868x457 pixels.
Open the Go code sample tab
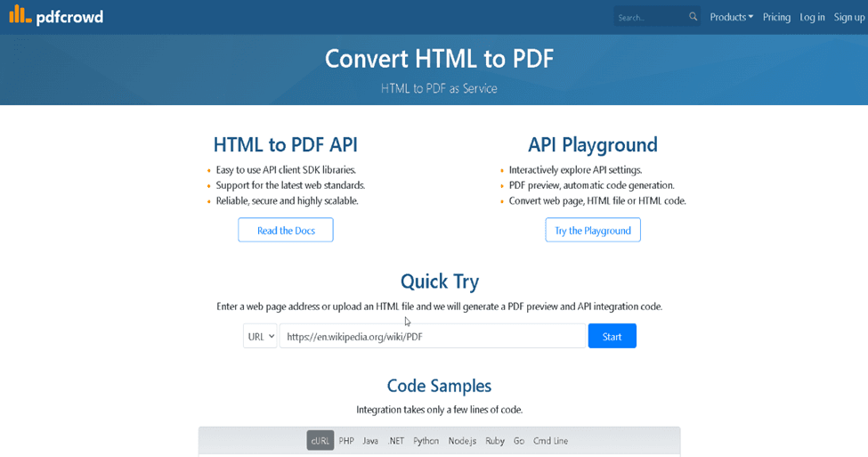point(519,441)
